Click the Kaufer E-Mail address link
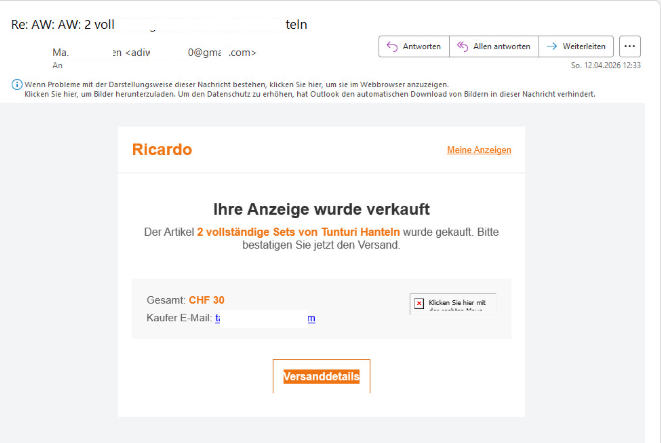 tap(265, 318)
